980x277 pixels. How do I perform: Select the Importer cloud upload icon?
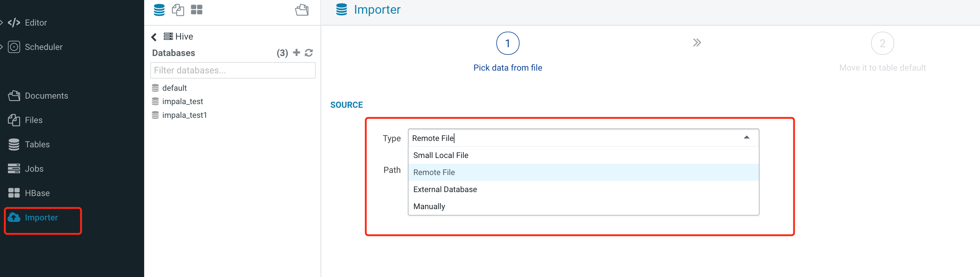click(14, 218)
